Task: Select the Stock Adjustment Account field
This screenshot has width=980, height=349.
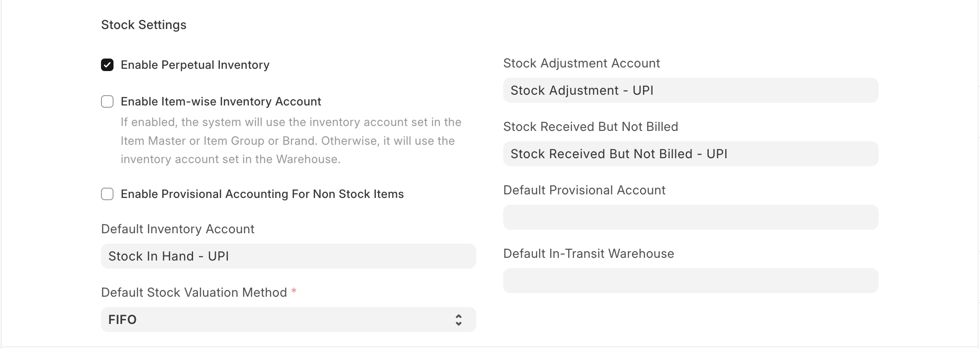Action: [x=690, y=90]
